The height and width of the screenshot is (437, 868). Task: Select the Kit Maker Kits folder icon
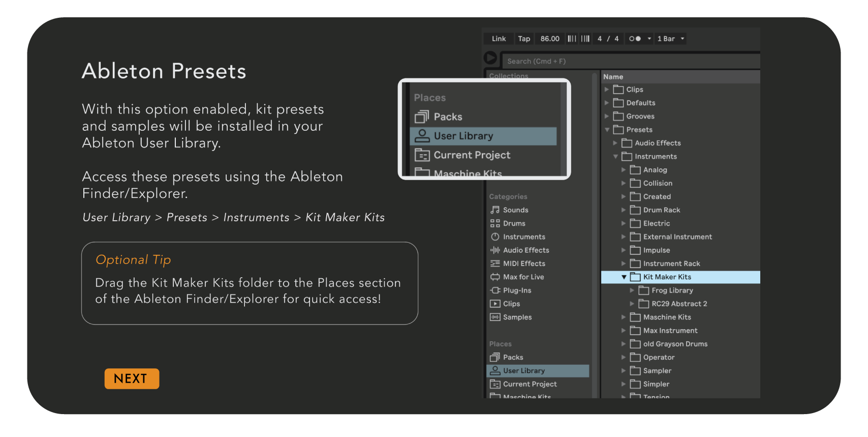[635, 277]
